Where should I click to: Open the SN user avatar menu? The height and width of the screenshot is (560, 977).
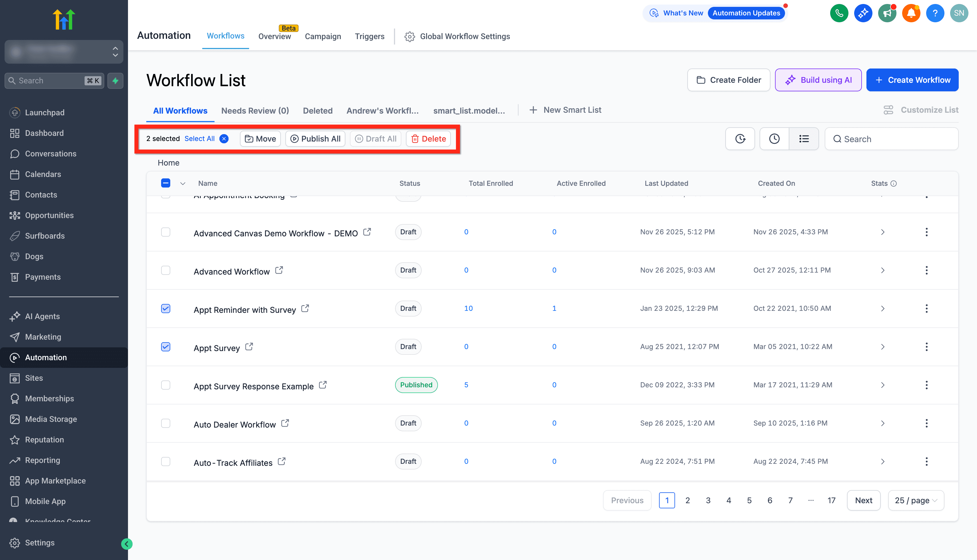pyautogui.click(x=959, y=13)
